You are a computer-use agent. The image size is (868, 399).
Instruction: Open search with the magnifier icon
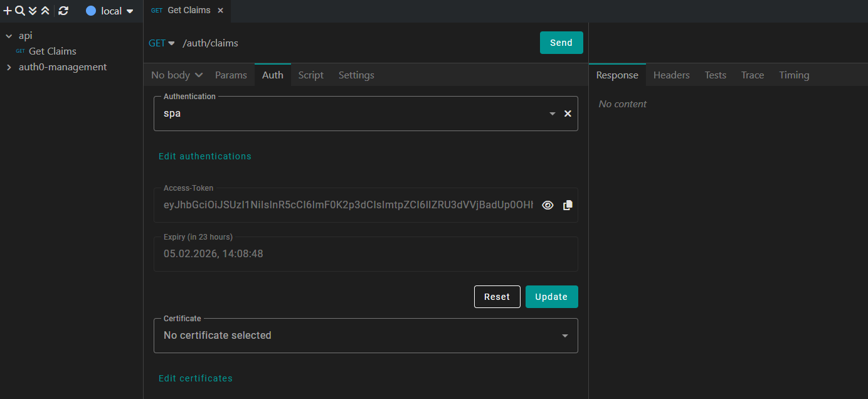point(20,11)
